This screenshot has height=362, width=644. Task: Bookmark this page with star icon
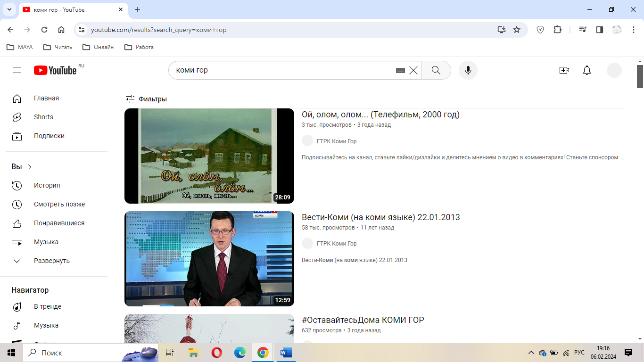tap(517, 30)
